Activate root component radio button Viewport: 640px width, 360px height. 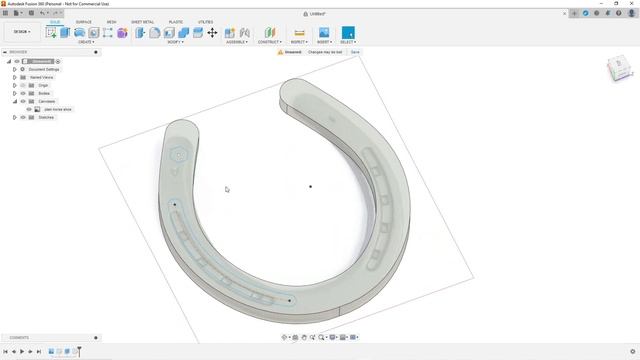58,61
